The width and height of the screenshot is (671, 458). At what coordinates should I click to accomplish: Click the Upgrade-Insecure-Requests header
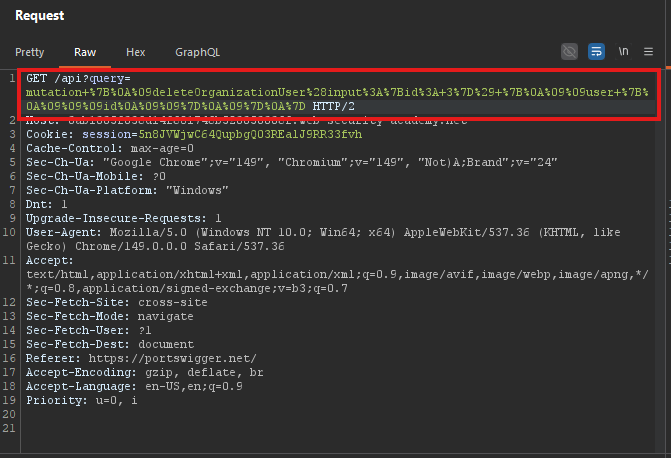(123, 218)
